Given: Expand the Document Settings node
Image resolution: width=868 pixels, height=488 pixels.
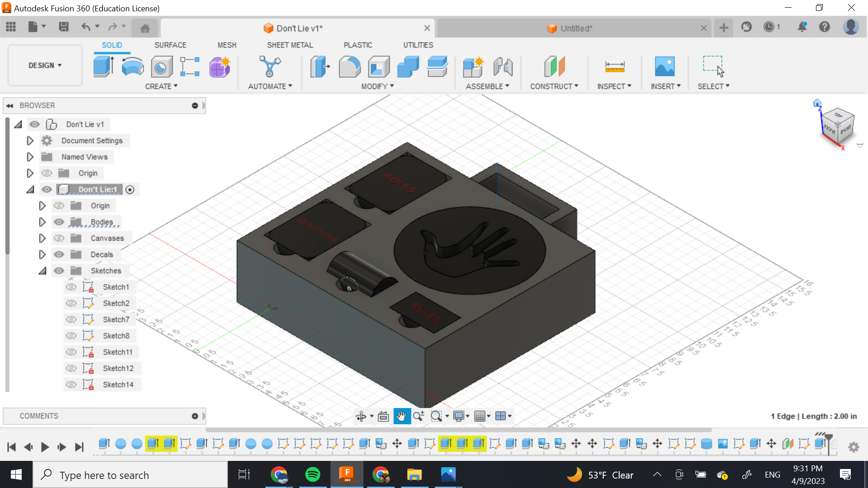Looking at the screenshot, I should (30, 141).
